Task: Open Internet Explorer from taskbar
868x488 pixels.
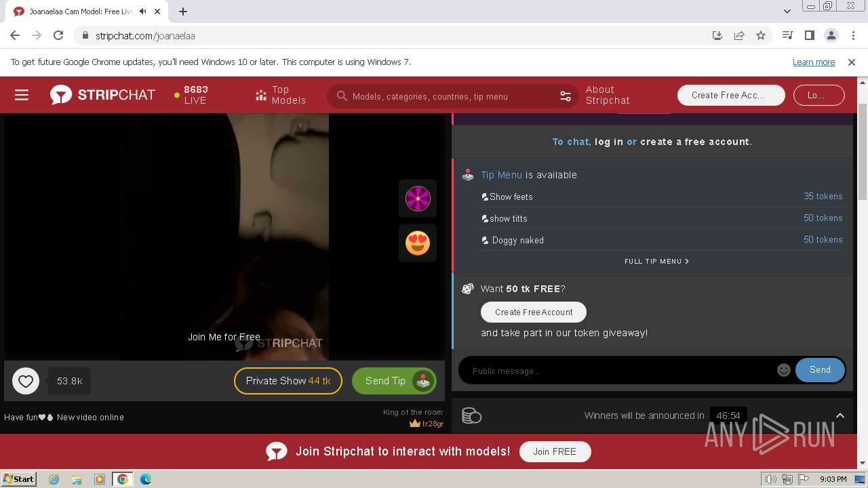Action: click(54, 479)
